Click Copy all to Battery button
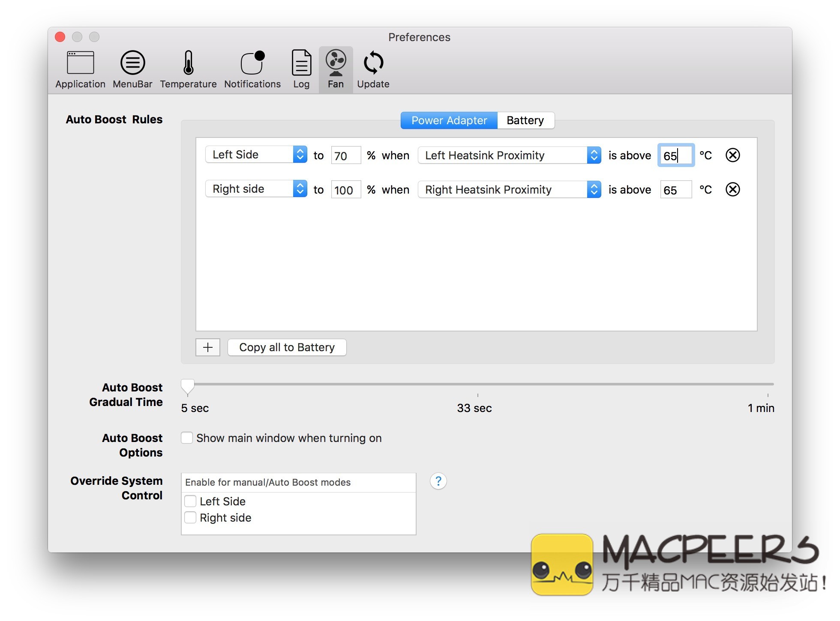 pos(287,347)
